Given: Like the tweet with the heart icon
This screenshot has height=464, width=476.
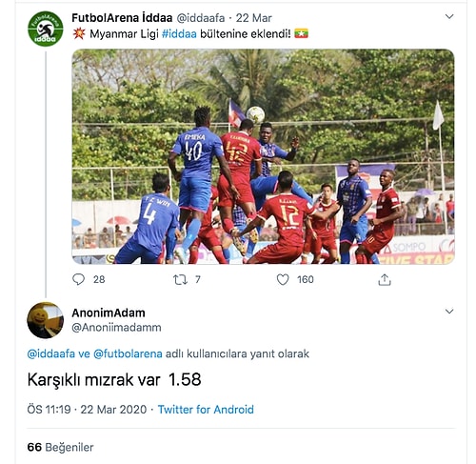Looking at the screenshot, I should [283, 279].
